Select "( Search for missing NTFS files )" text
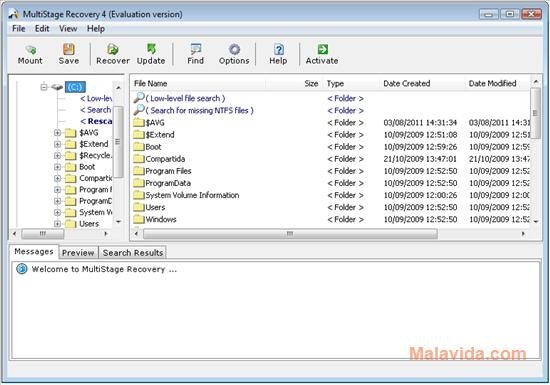The height and width of the screenshot is (385, 550). 199,110
